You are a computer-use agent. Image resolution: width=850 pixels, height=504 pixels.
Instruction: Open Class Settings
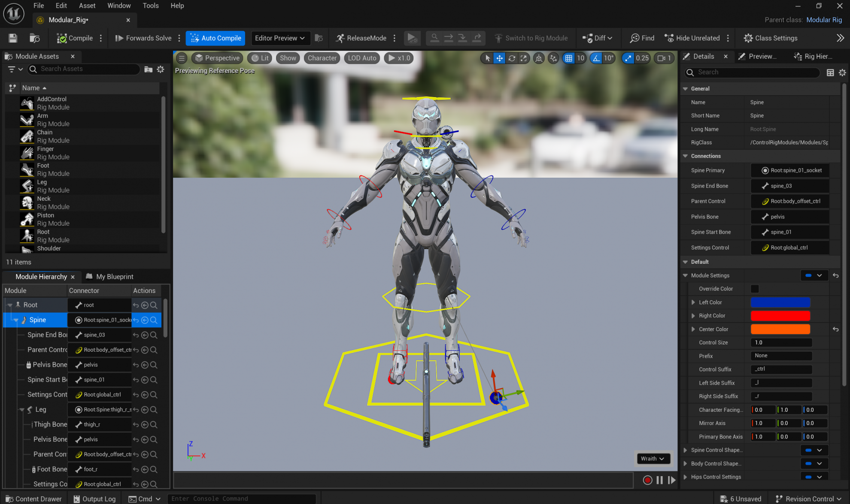(x=770, y=38)
